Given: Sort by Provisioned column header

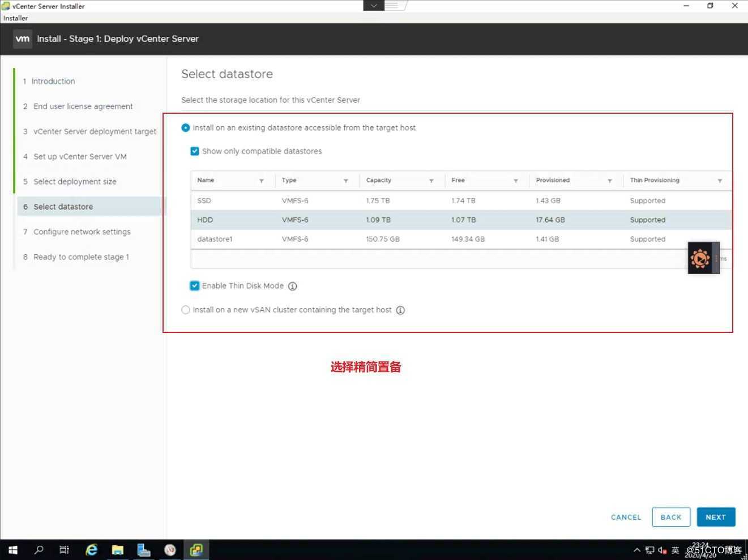Looking at the screenshot, I should [x=553, y=180].
